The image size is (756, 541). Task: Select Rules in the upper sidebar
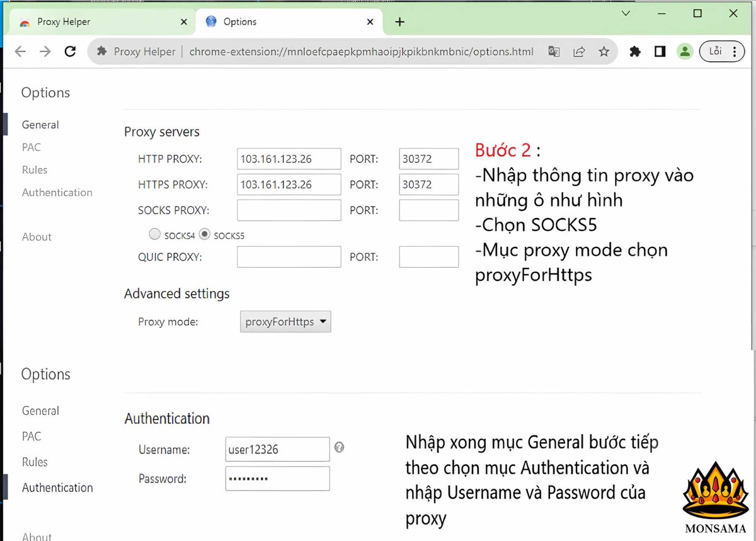click(x=35, y=170)
